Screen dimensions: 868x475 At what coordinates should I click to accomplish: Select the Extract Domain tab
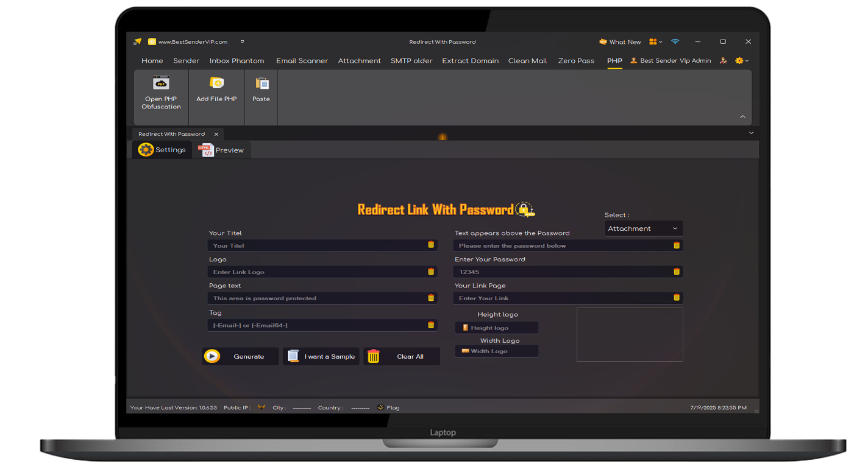(470, 61)
